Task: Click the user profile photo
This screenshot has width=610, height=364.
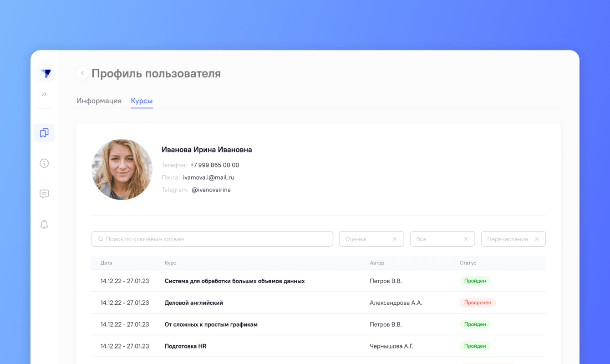Action: pyautogui.click(x=122, y=169)
